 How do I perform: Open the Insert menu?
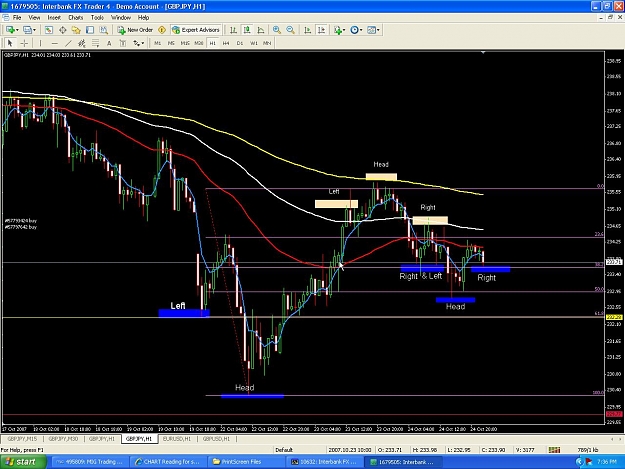(x=54, y=18)
